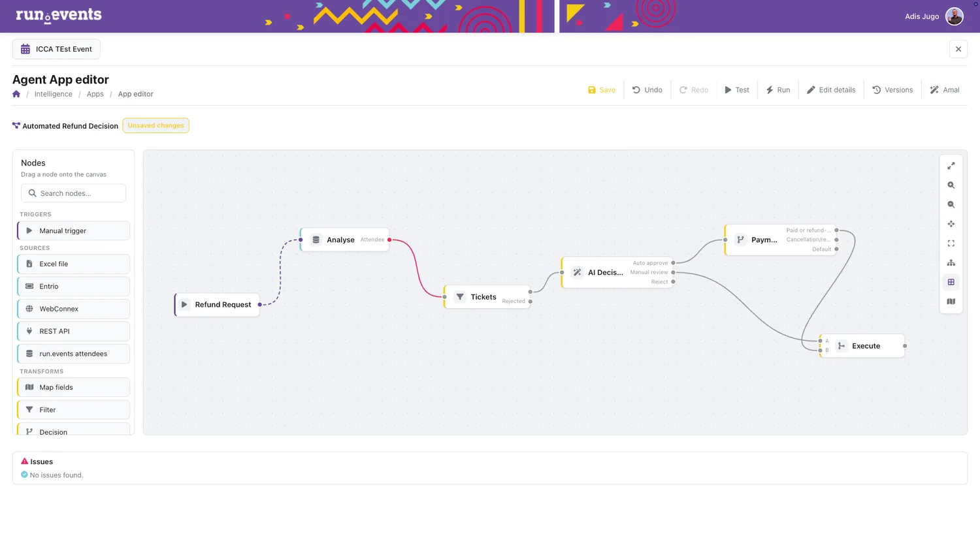Click the fullscreen expand canvas icon
980x551 pixels.
tap(951, 166)
